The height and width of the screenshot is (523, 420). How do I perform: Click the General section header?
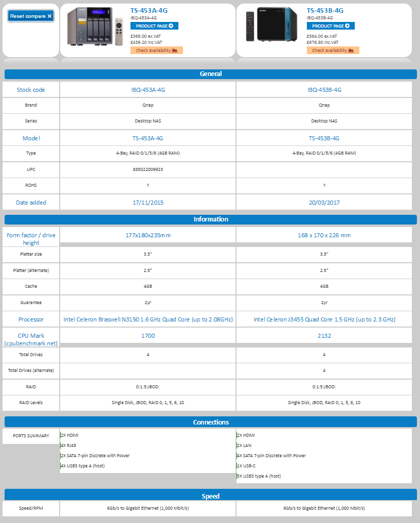pos(211,74)
